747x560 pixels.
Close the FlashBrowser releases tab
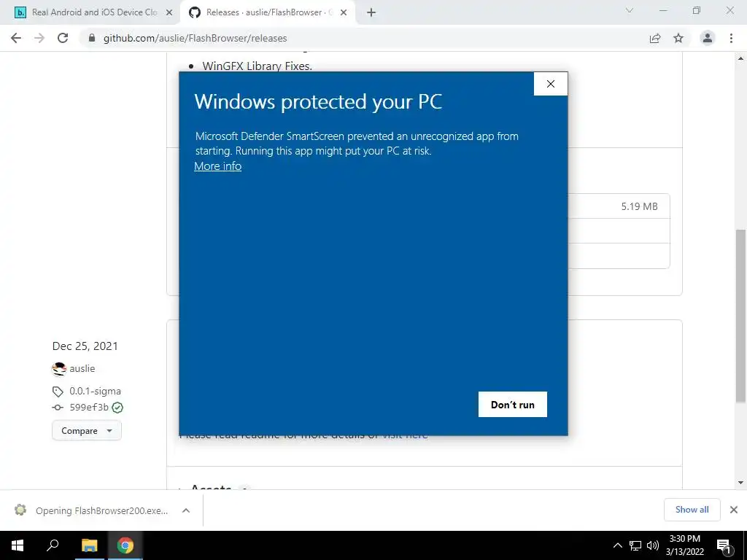344,13
